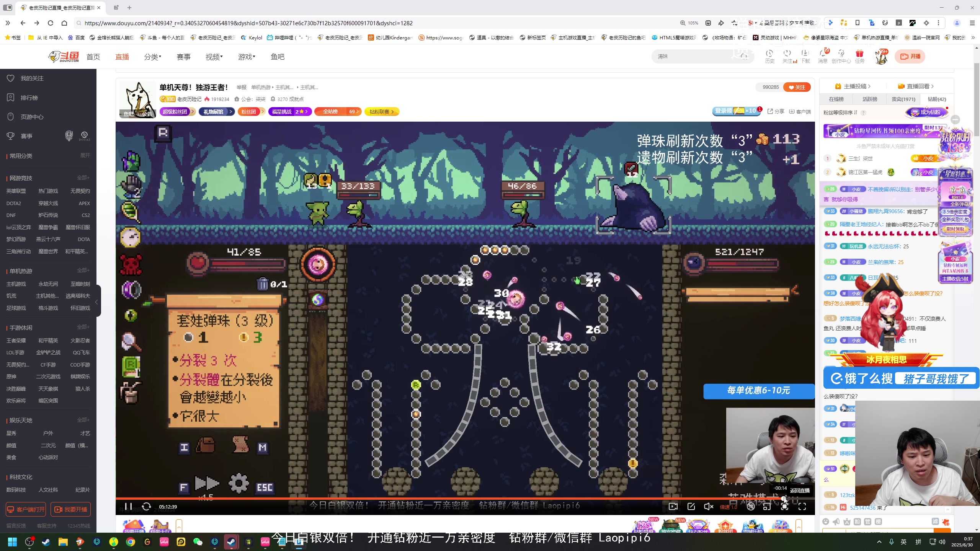Click 返回直播 to return to live

tap(800, 491)
